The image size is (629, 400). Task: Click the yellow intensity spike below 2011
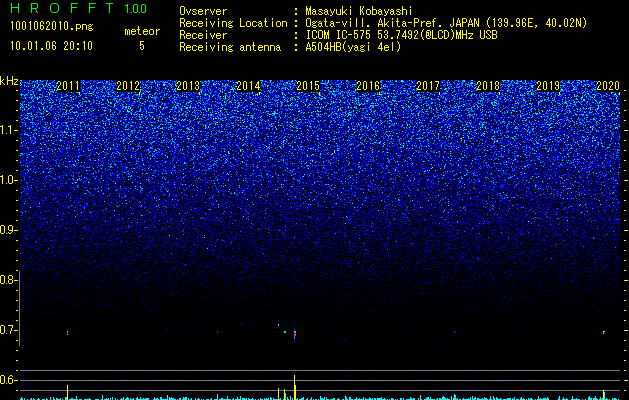pyautogui.click(x=67, y=392)
